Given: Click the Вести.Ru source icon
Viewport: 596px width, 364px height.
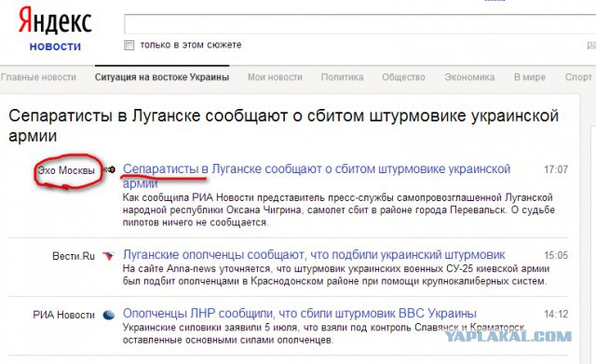Looking at the screenshot, I should (108, 256).
